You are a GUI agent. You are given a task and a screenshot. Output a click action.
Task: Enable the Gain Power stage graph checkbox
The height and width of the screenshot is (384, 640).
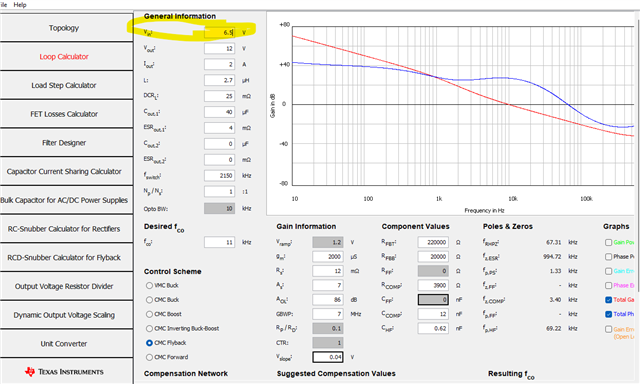tap(609, 242)
